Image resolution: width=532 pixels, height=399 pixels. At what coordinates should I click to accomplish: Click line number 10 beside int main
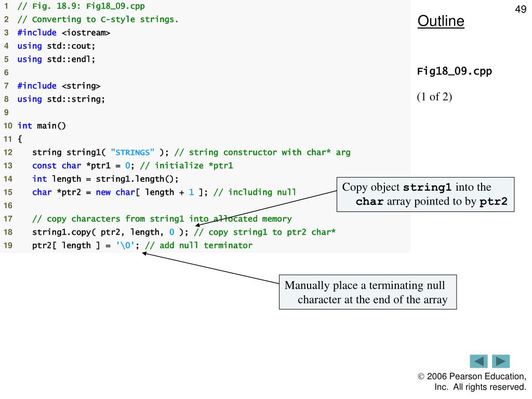click(8, 126)
